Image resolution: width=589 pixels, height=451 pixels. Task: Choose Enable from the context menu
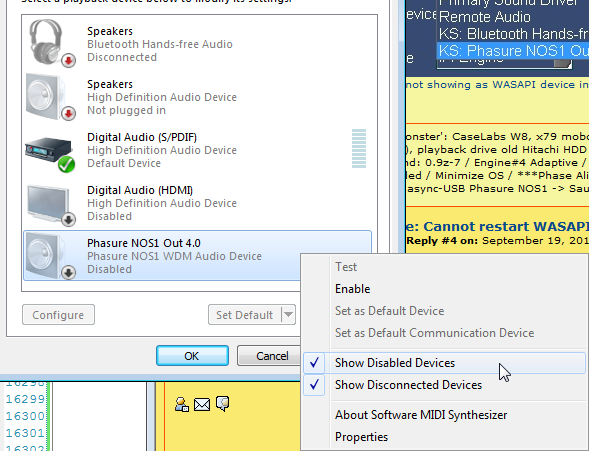(352, 289)
